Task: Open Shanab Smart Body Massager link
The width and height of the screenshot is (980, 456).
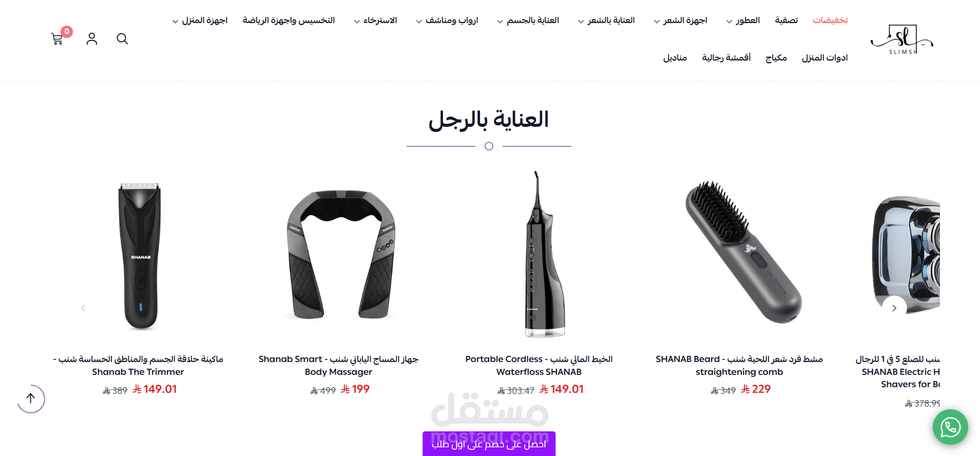Action: (x=338, y=365)
